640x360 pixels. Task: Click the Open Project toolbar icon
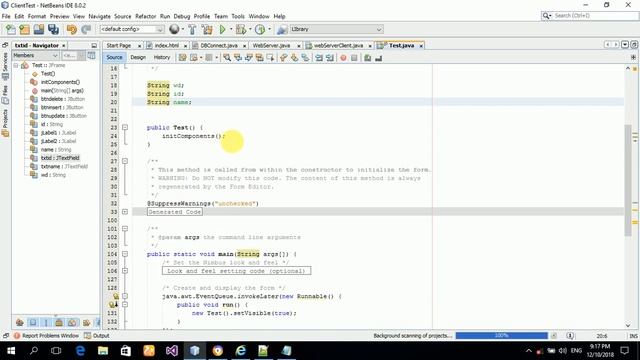[39, 29]
